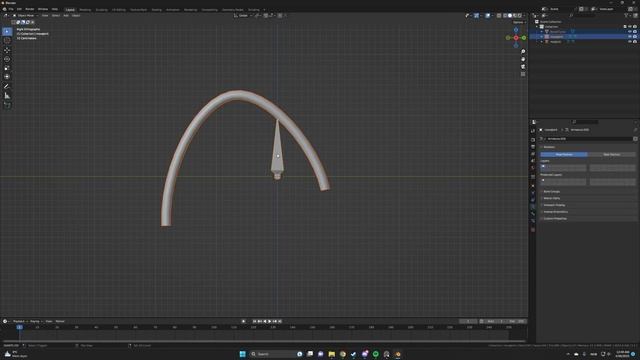Open the Object Mode dropdown
Screen dimensions: 640x360
point(26,16)
